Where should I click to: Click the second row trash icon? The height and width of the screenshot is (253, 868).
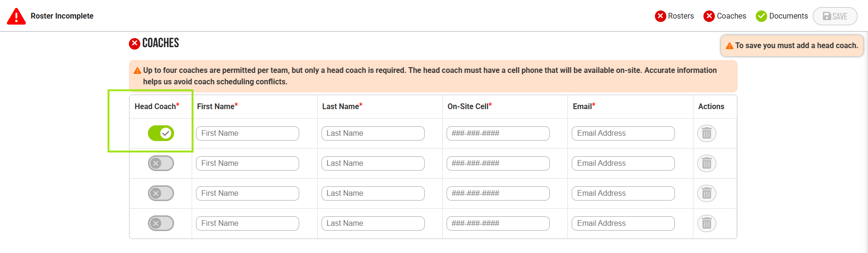pos(706,163)
